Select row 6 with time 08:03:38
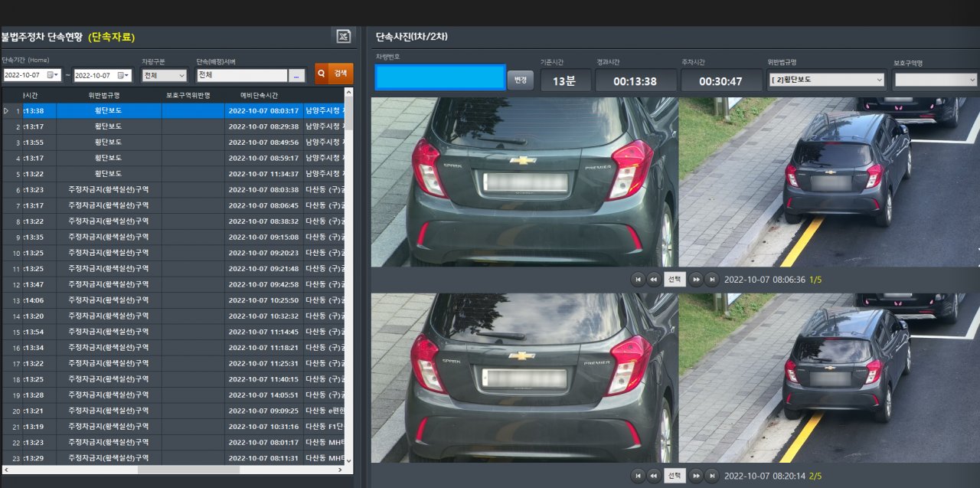The height and width of the screenshot is (488, 980). [172, 190]
